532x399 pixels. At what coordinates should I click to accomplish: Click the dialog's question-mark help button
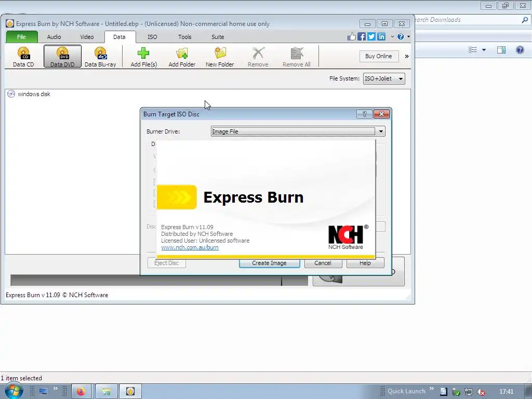(x=364, y=114)
